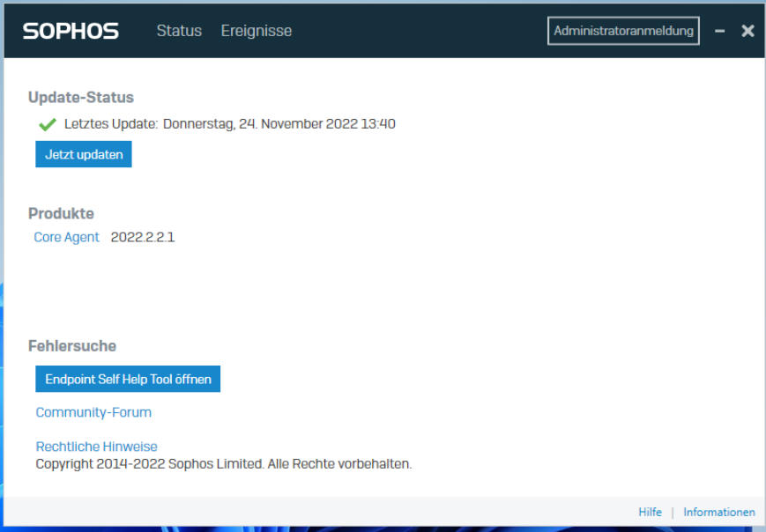Viewport: 766px width, 532px height.
Task: Close the Sophos window
Action: [747, 31]
